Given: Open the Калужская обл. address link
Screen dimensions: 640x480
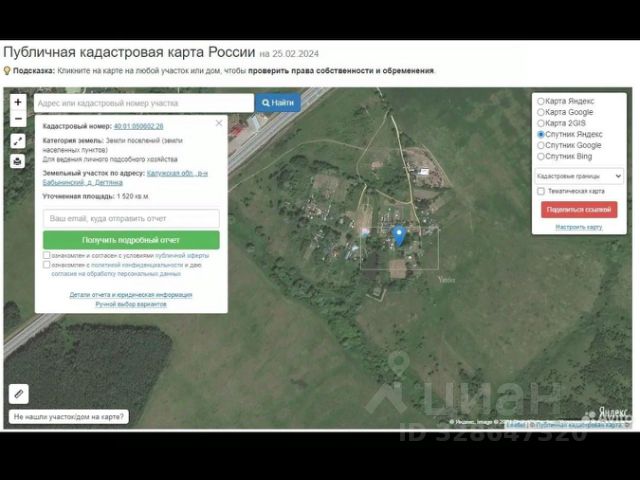Looking at the screenshot, I should click(x=125, y=178).
